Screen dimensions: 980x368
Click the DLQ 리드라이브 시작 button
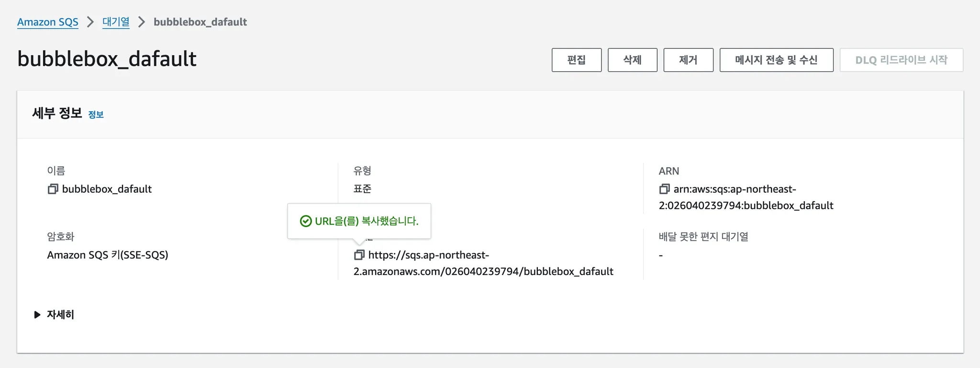[902, 60]
